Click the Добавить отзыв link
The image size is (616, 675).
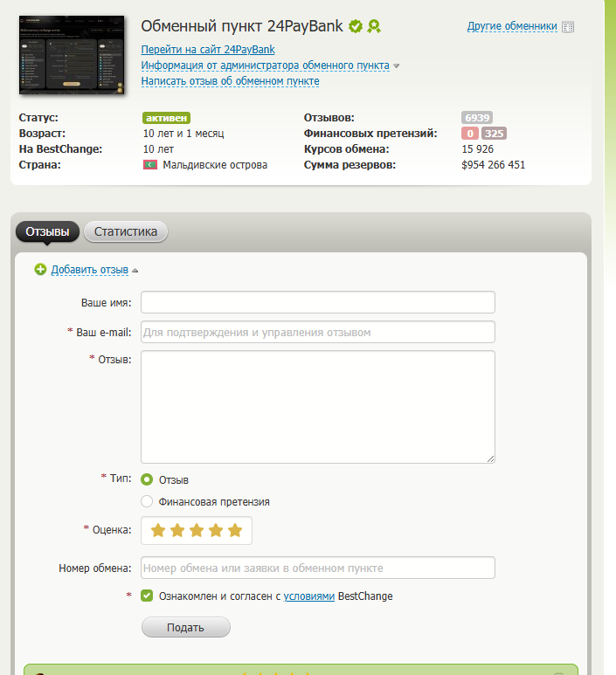pos(90,270)
